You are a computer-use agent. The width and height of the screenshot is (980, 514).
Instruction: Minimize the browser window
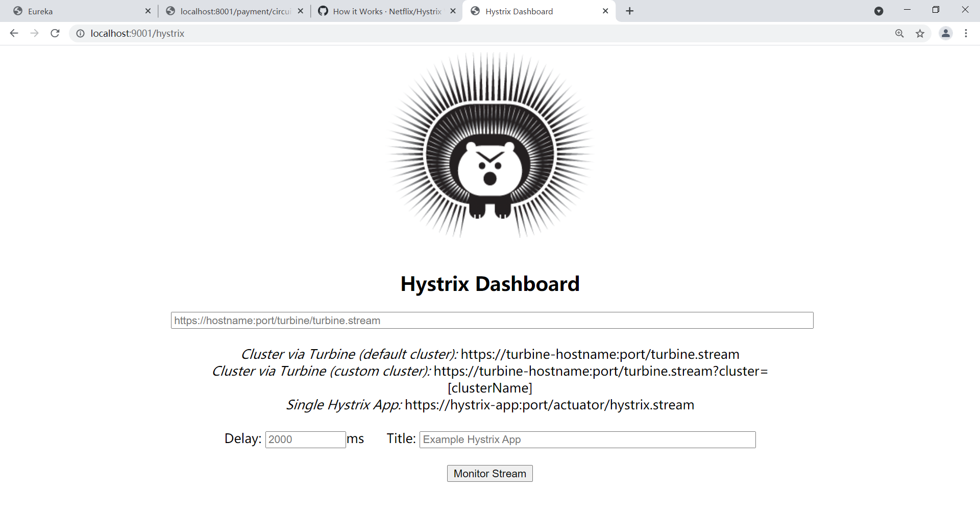coord(907,10)
